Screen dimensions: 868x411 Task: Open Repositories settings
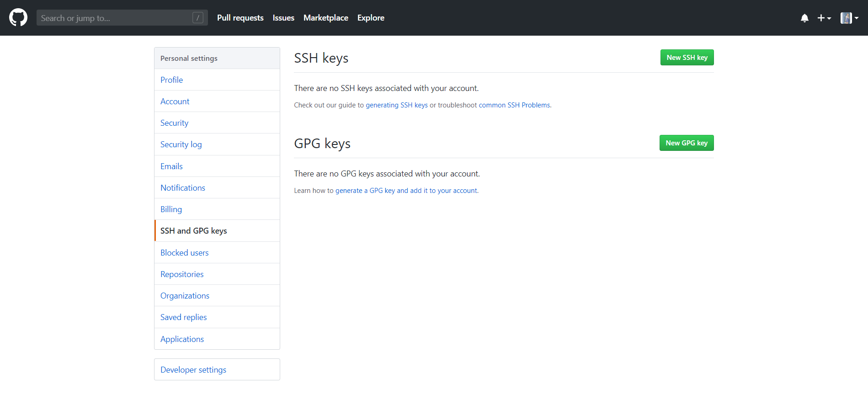point(217,274)
